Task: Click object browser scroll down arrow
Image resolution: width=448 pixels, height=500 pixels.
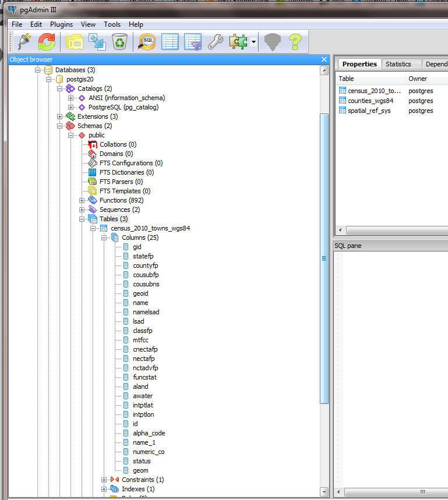Action: tap(324, 492)
